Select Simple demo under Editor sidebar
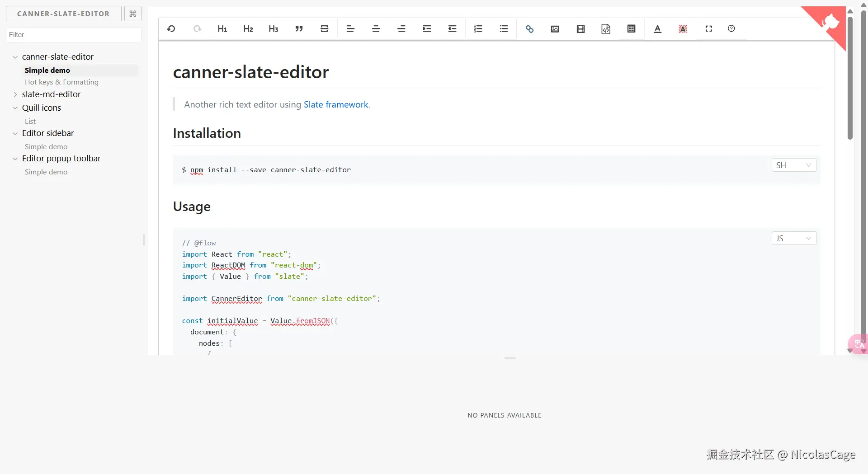 [x=46, y=147]
